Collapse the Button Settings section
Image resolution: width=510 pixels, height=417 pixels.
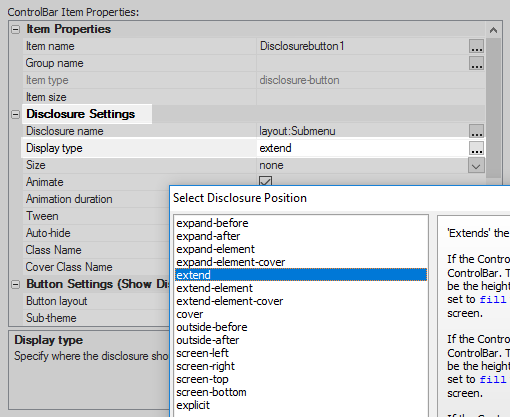15,284
